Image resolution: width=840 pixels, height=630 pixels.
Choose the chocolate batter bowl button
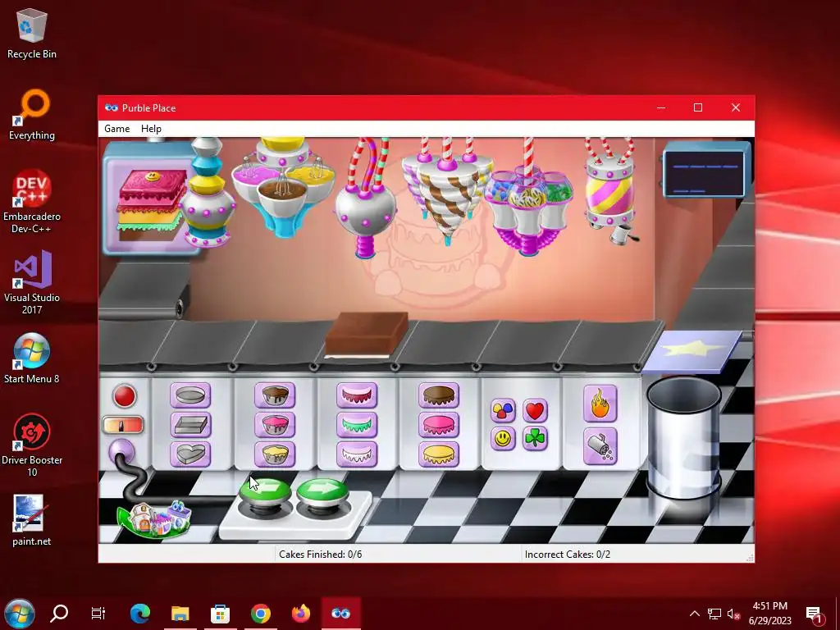pos(274,395)
